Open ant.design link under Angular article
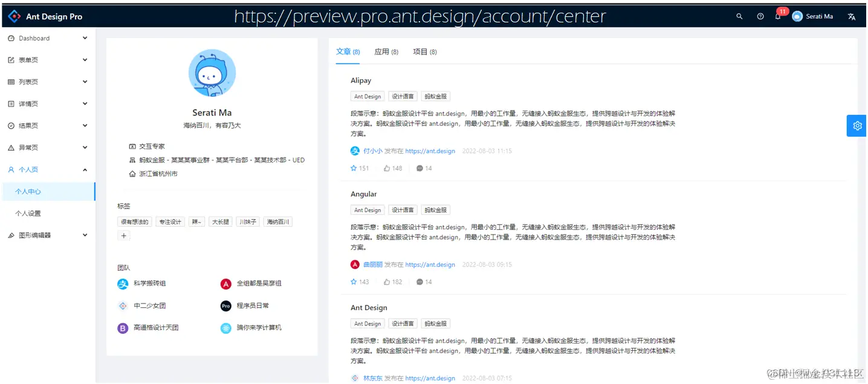868x384 pixels. click(430, 265)
